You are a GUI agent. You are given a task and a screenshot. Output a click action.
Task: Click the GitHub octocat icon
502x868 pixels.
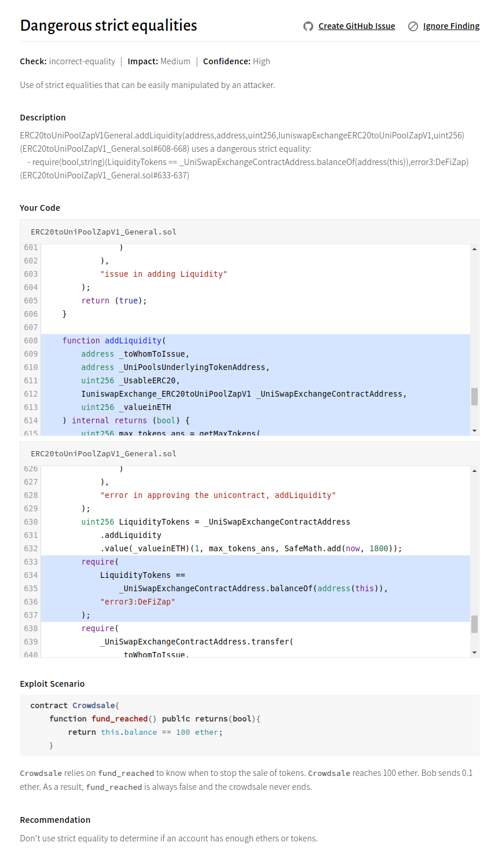[x=308, y=26]
